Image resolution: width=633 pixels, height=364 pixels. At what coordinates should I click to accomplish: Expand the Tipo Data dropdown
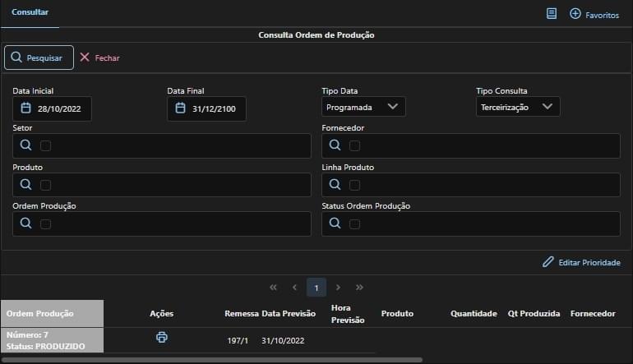pyautogui.click(x=363, y=107)
